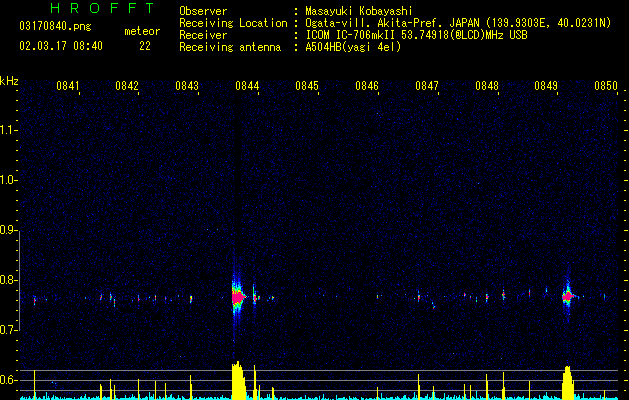Click the 0.6 kHz axis label
This screenshot has width=629, height=400.
click(8, 380)
